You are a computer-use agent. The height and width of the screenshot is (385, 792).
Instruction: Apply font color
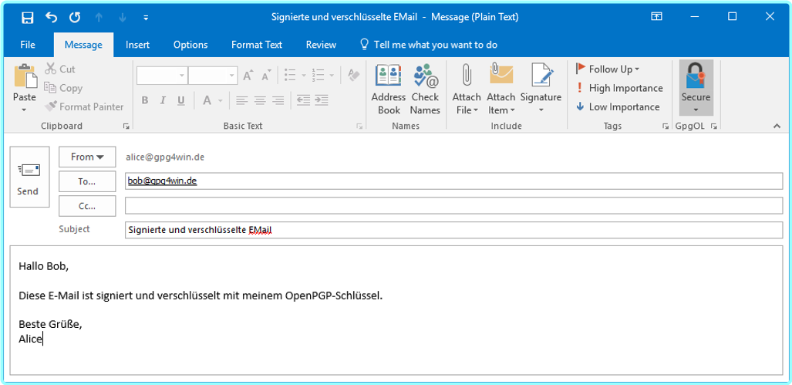207,100
